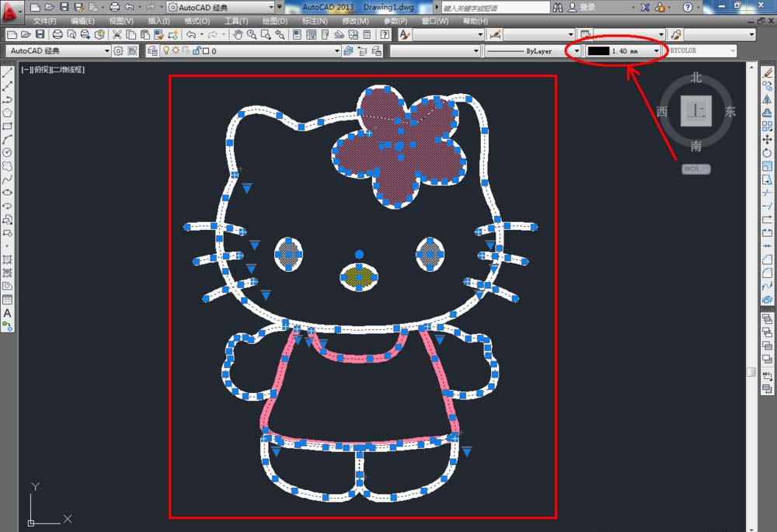Click the viewport label [-][俯视][二维线框]
The width and height of the screenshot is (777, 532).
[x=53, y=69]
